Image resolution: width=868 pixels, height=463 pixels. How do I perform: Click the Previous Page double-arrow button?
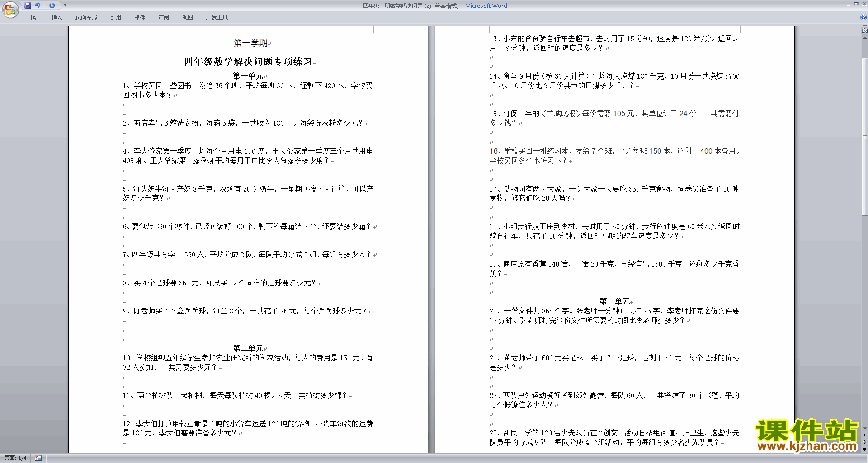click(x=864, y=435)
